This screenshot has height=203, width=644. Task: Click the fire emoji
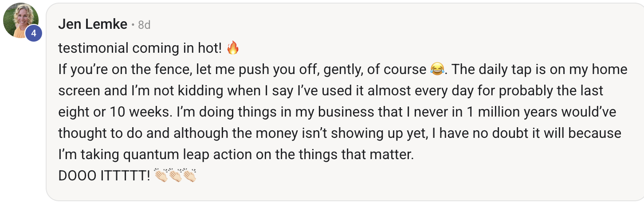(x=233, y=48)
